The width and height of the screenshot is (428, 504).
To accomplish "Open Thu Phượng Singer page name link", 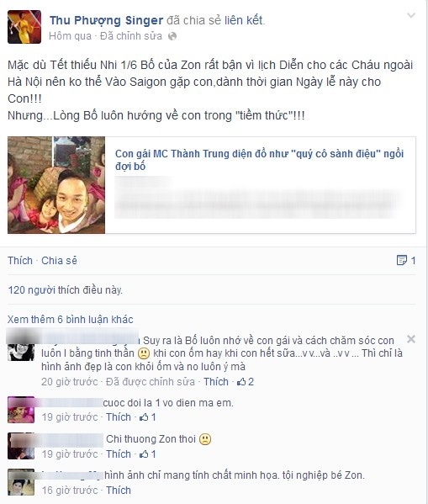I will [106, 20].
